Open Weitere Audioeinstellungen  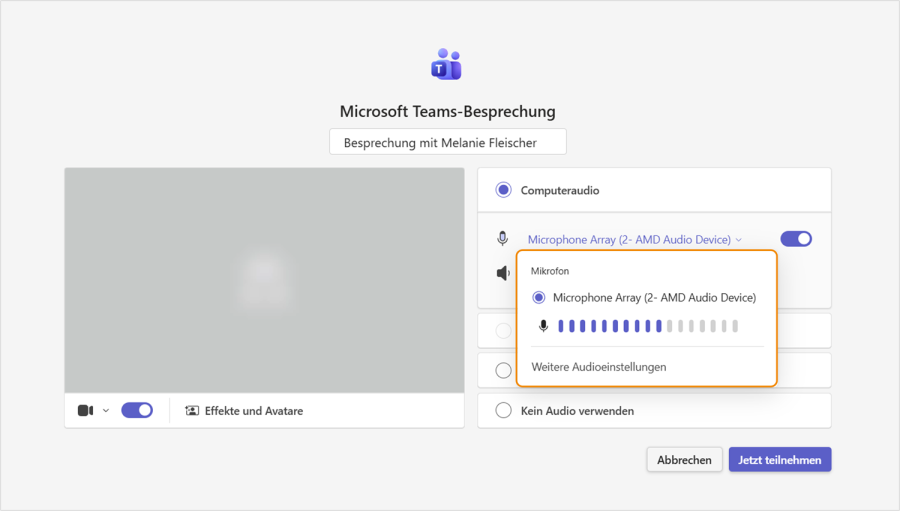[x=599, y=367]
